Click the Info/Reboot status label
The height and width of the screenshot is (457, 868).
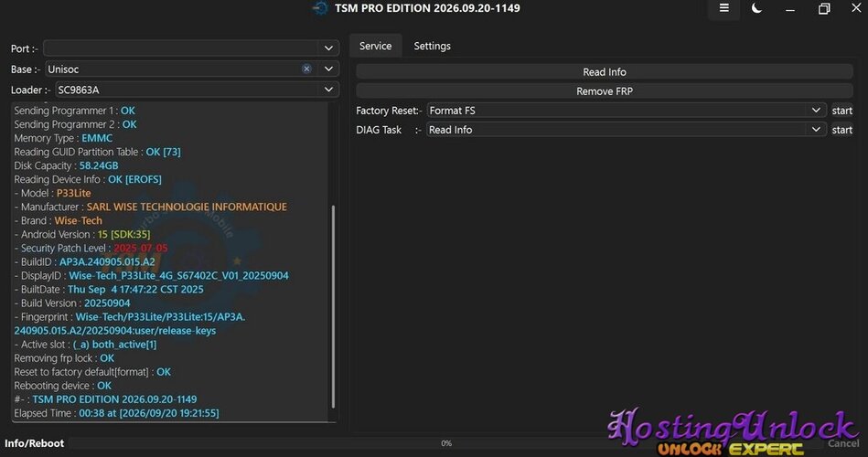(x=35, y=443)
